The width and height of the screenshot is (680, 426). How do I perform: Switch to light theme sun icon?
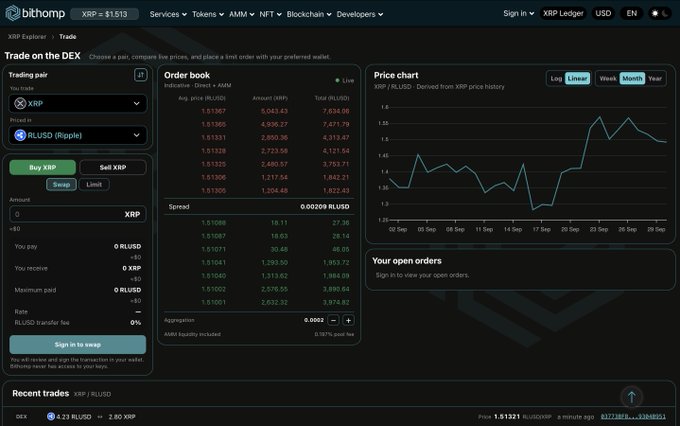[x=655, y=13]
